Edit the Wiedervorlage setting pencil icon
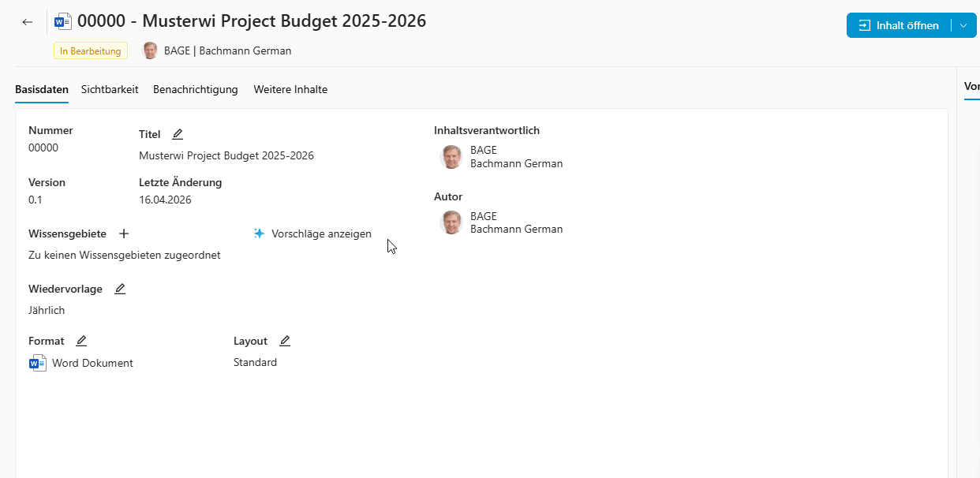 pos(119,289)
